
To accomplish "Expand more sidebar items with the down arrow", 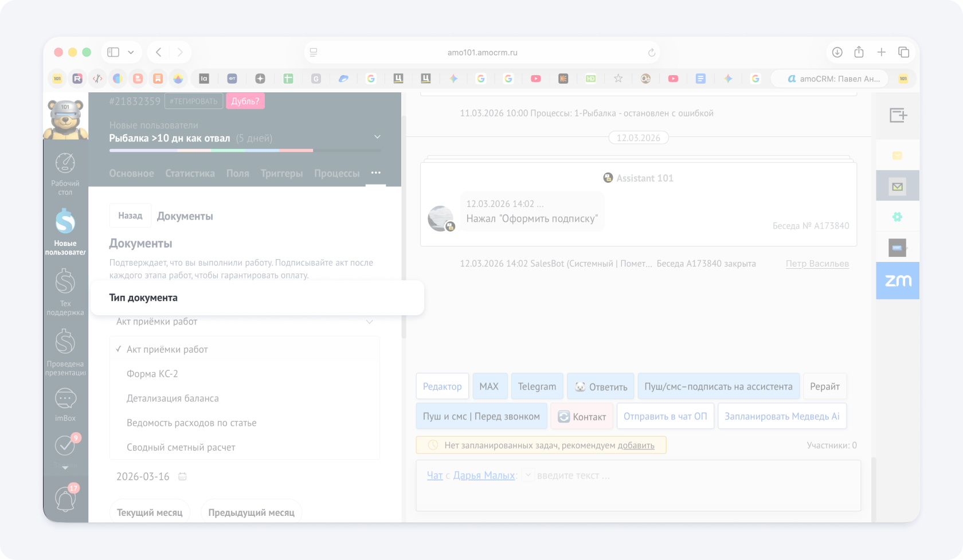I will tap(65, 467).
